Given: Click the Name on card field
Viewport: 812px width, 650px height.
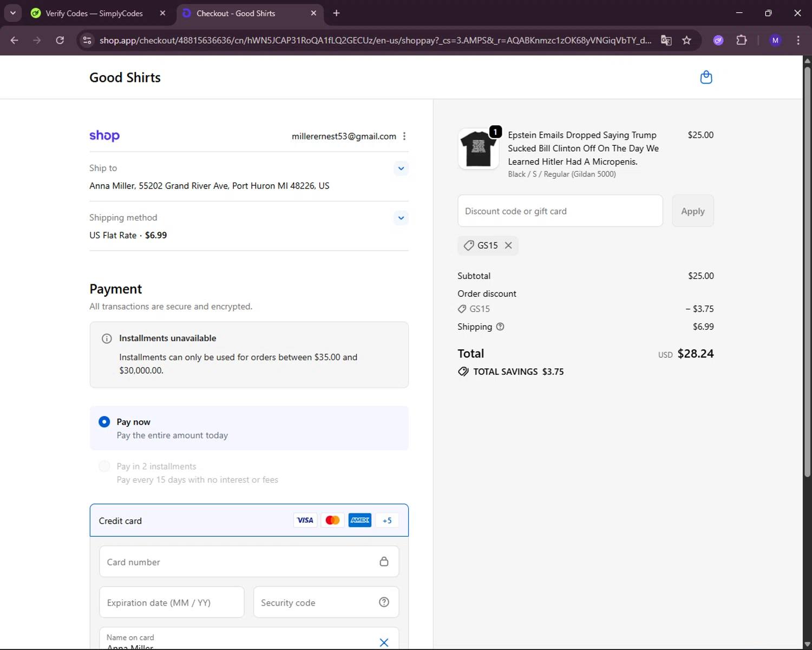Looking at the screenshot, I should pyautogui.click(x=249, y=639).
